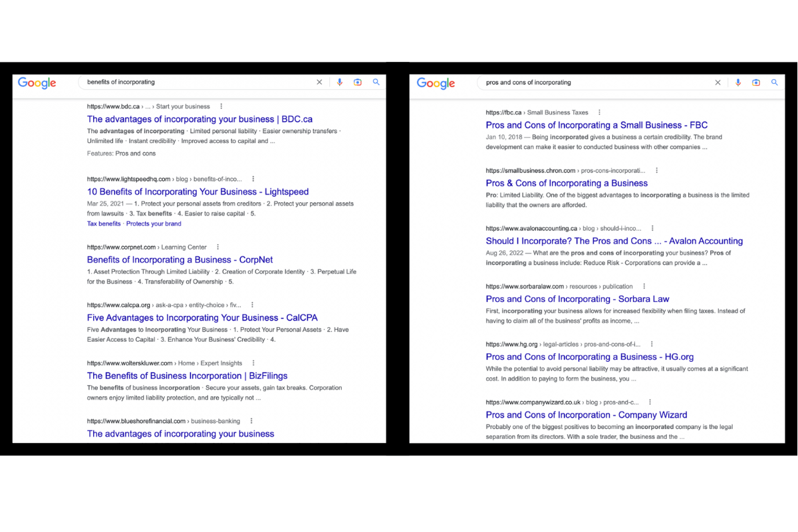The height and width of the screenshot is (532, 798).
Task: Follow the 'Tax benefits' sitelink
Action: pyautogui.click(x=104, y=223)
